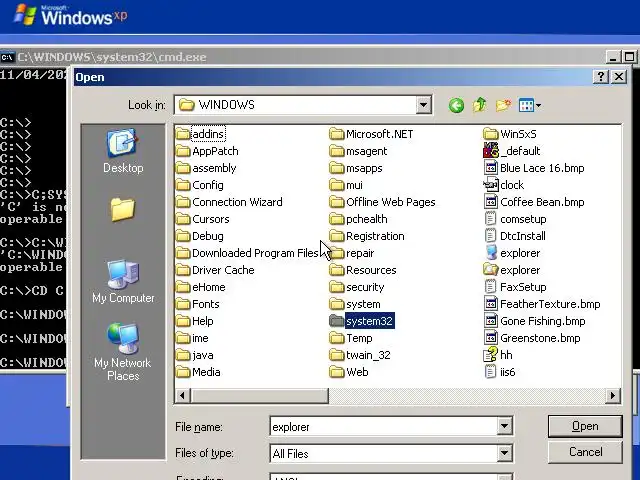Select the FeatherTexture.bmp file
This screenshot has width=640, height=480.
(x=542, y=304)
